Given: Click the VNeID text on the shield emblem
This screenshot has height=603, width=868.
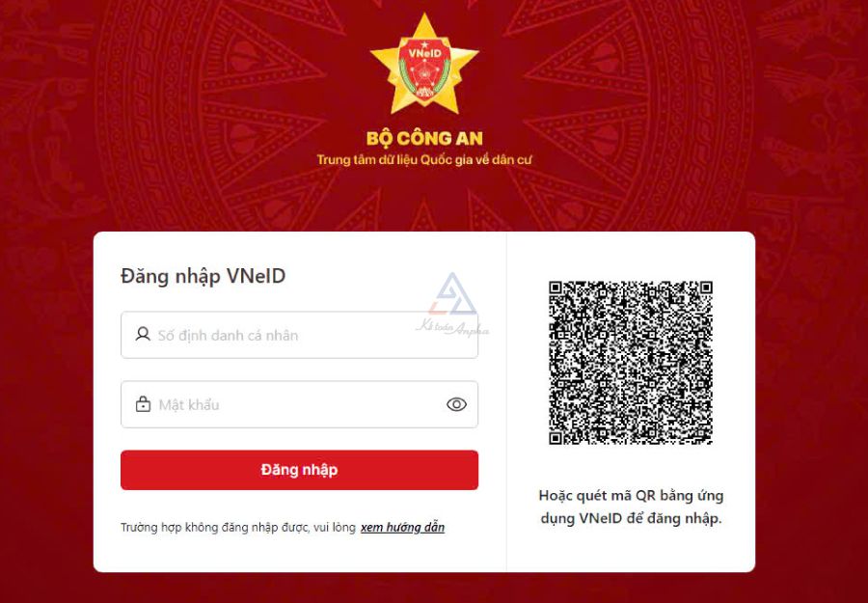Looking at the screenshot, I should 424,53.
